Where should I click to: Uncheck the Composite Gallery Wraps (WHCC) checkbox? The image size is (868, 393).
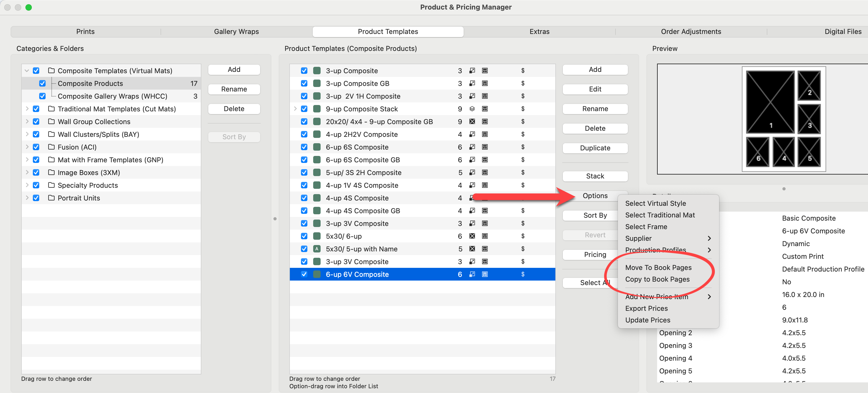pyautogui.click(x=42, y=96)
